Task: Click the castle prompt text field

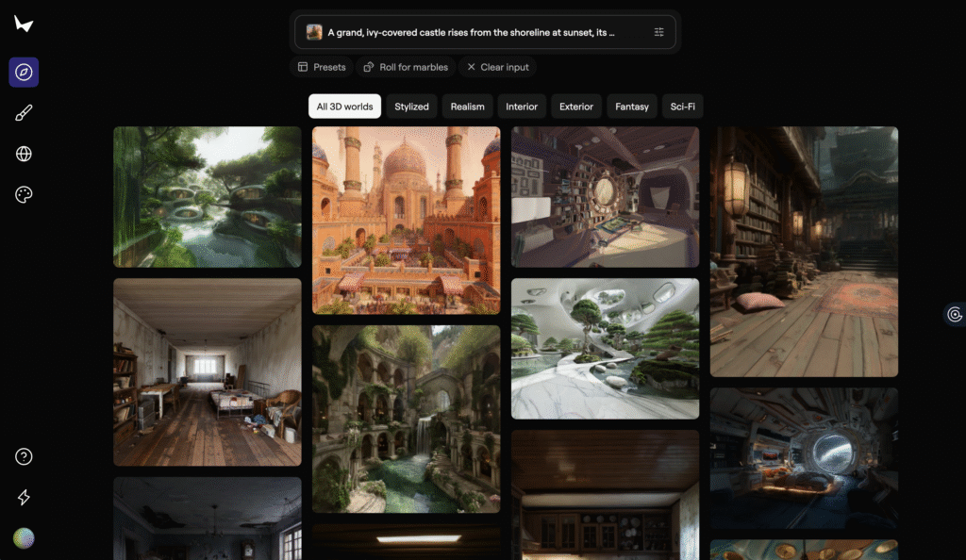Action: point(472,32)
